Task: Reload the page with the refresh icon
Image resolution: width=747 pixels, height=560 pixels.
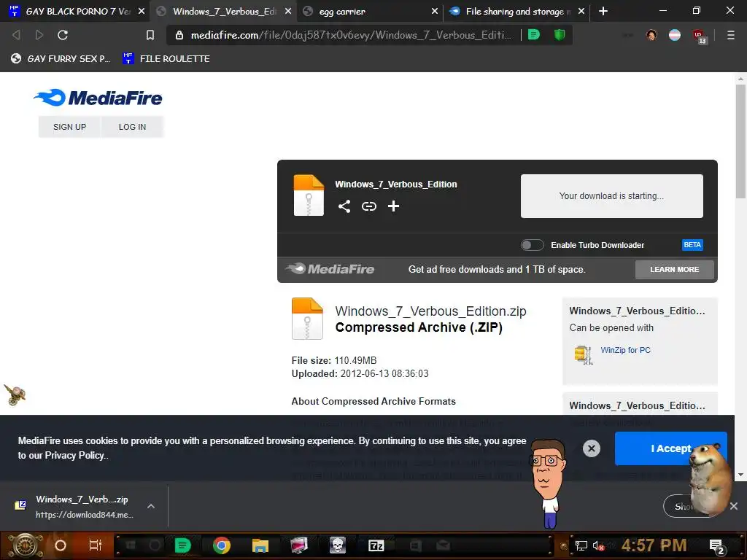Action: click(x=63, y=35)
